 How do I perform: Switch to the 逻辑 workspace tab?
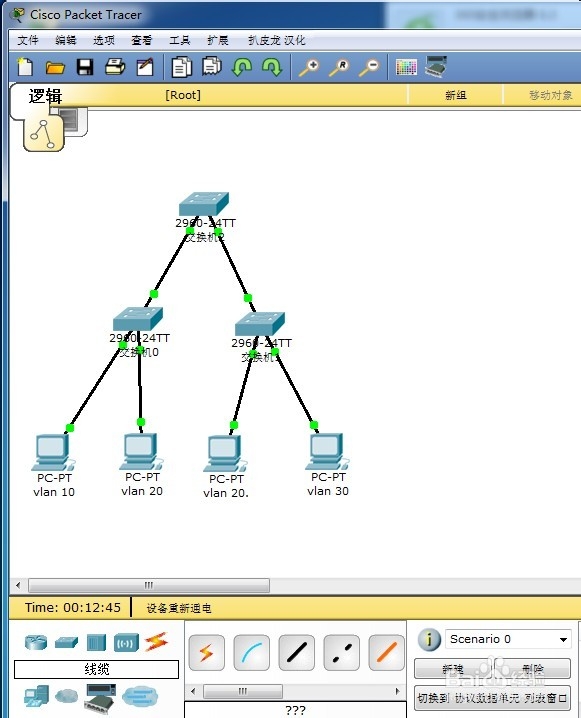pyautogui.click(x=45, y=96)
